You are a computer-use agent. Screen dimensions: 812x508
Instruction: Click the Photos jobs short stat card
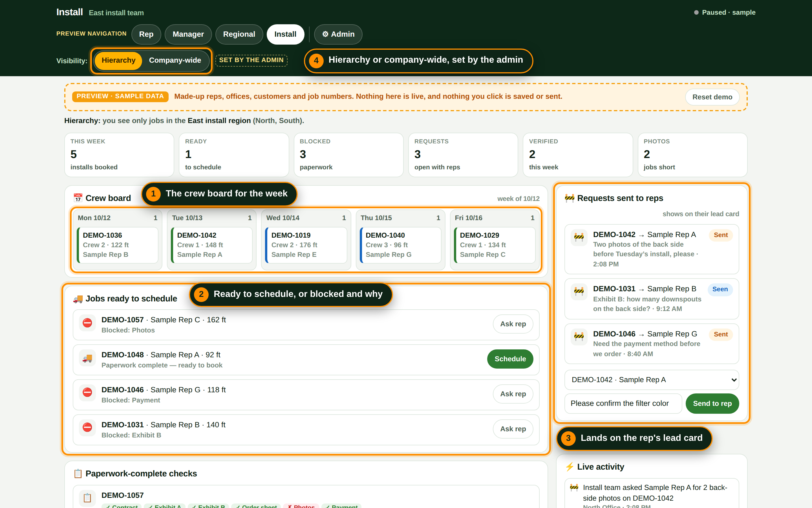coord(692,155)
